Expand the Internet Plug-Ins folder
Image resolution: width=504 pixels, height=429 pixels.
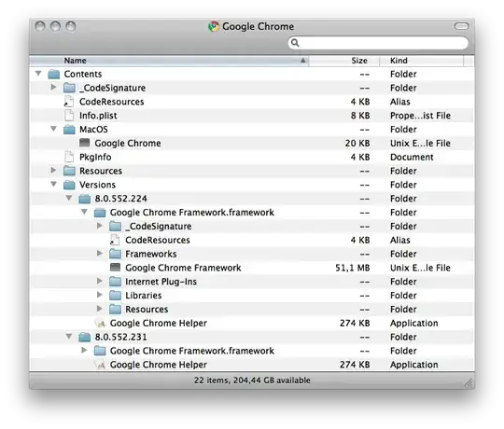(100, 281)
